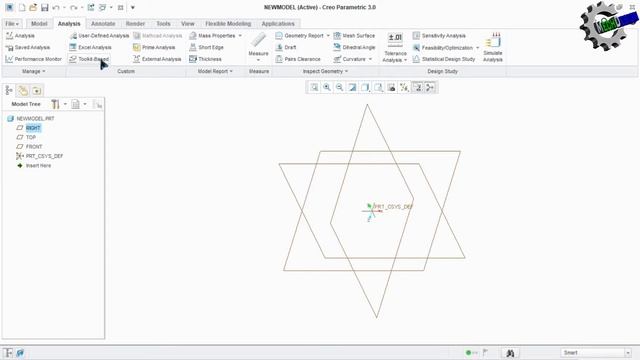Click User-Defined Analysis

pyautogui.click(x=99, y=36)
